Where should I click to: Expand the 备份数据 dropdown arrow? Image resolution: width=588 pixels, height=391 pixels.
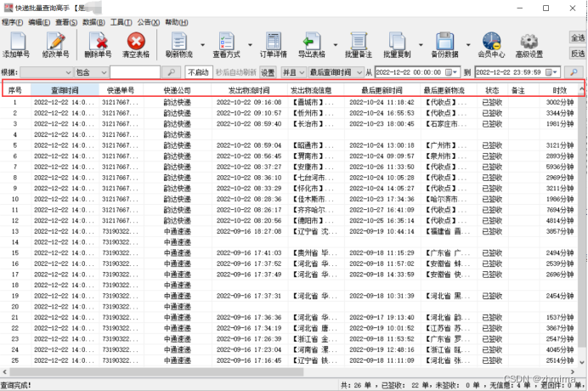(468, 45)
